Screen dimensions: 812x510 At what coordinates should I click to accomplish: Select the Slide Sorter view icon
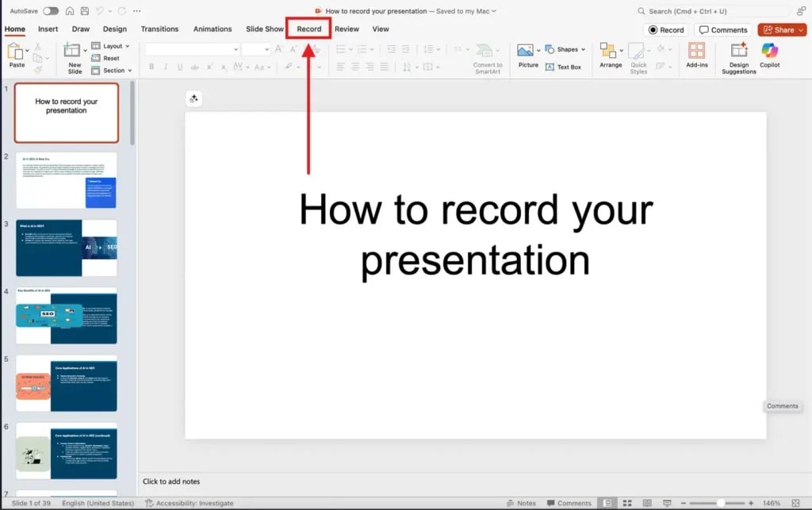627,502
